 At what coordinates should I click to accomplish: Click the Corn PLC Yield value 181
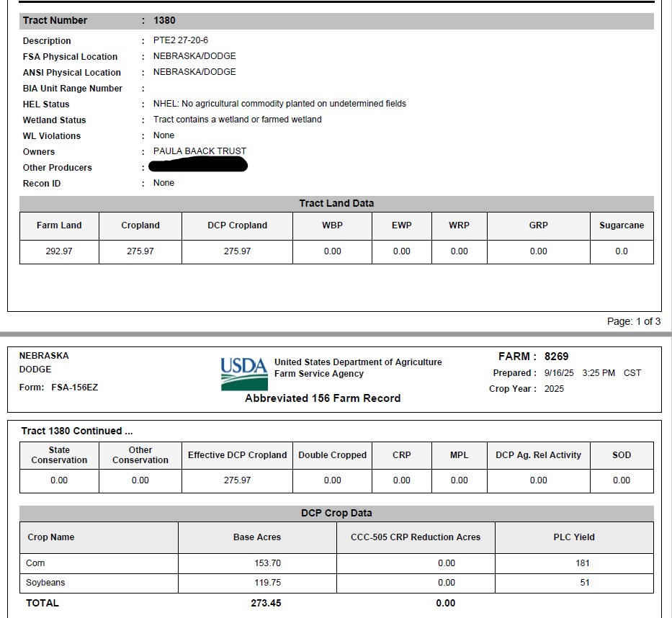[x=583, y=563]
